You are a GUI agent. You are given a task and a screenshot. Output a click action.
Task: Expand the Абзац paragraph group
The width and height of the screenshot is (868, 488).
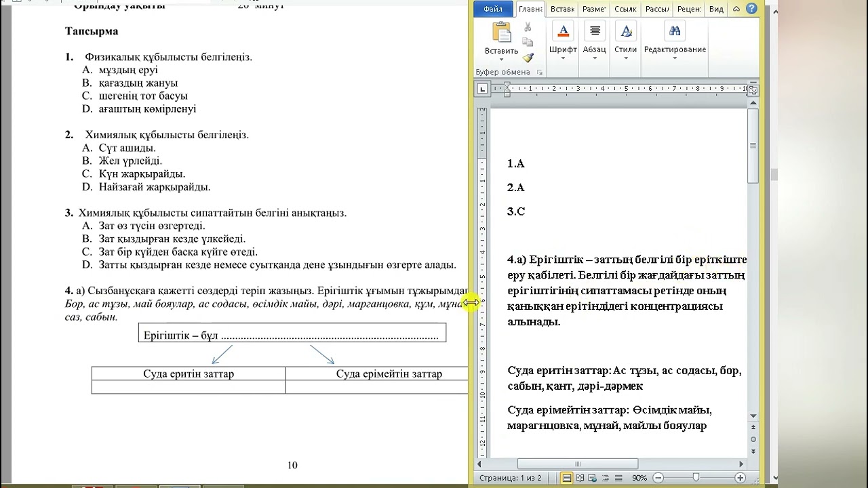click(x=595, y=41)
